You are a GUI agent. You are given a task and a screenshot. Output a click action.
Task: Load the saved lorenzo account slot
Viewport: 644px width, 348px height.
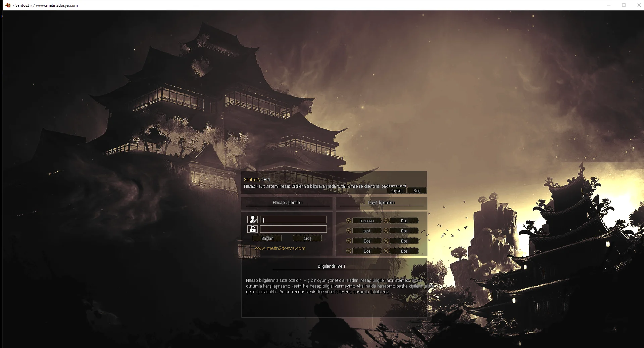point(367,221)
